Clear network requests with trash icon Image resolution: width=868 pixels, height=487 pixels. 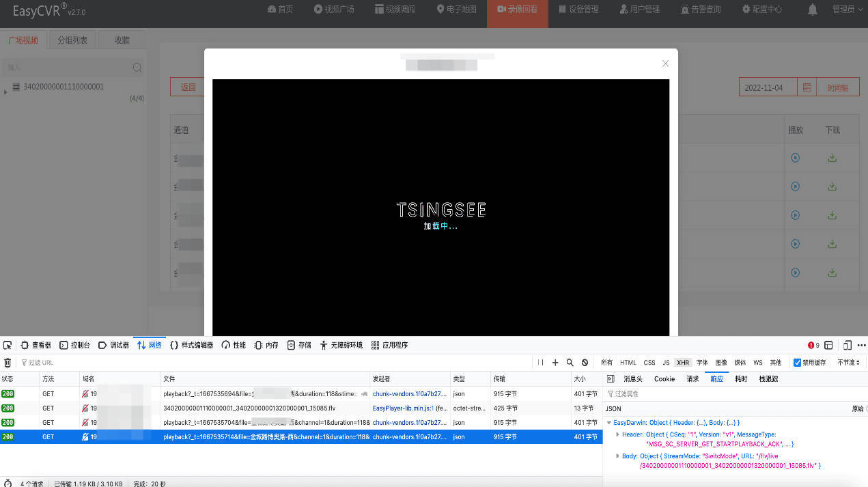[x=8, y=363]
